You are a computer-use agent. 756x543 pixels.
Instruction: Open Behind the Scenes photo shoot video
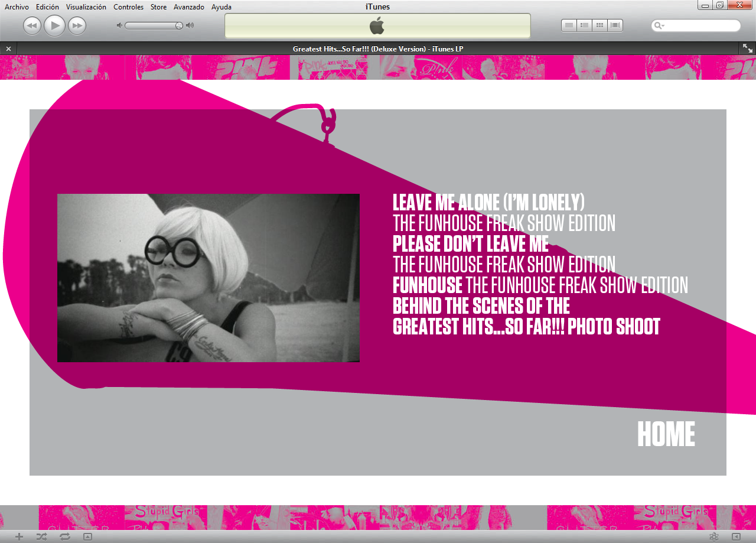526,316
